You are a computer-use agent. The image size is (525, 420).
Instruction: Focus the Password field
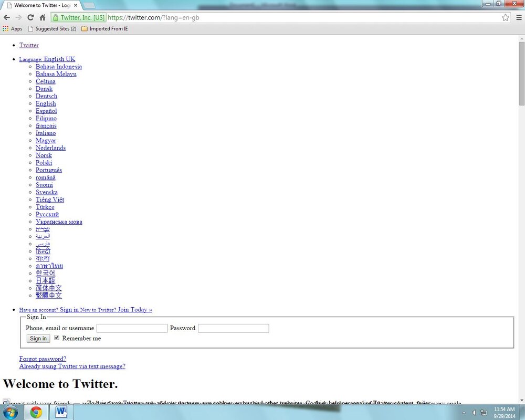[234, 328]
